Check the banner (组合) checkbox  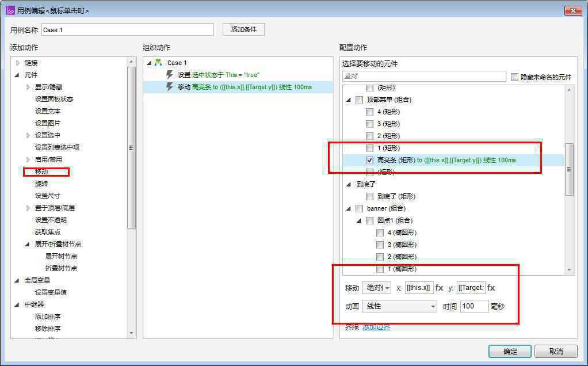pos(359,208)
